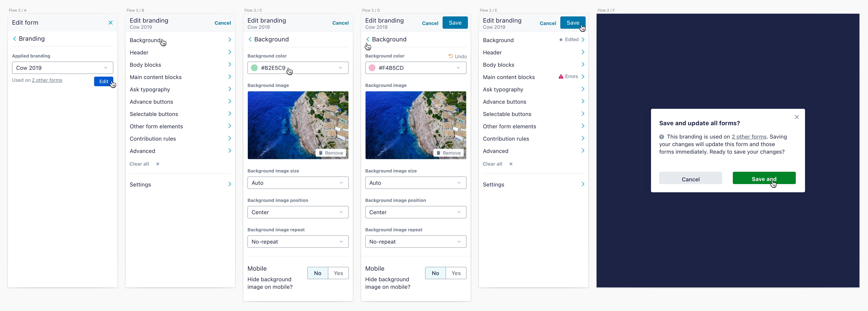868x311 pixels.
Task: Open the Cow 2019 applied branding dropdown
Action: pyautogui.click(x=62, y=68)
